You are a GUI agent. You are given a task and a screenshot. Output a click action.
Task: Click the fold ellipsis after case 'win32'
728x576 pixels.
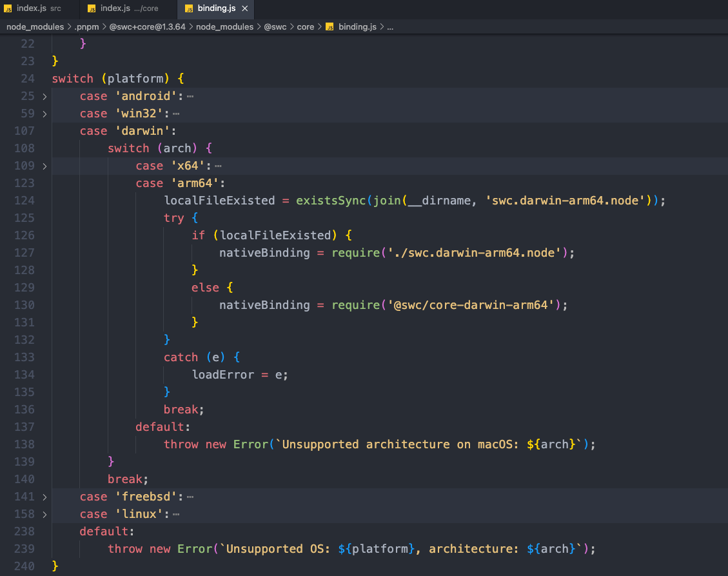point(176,114)
